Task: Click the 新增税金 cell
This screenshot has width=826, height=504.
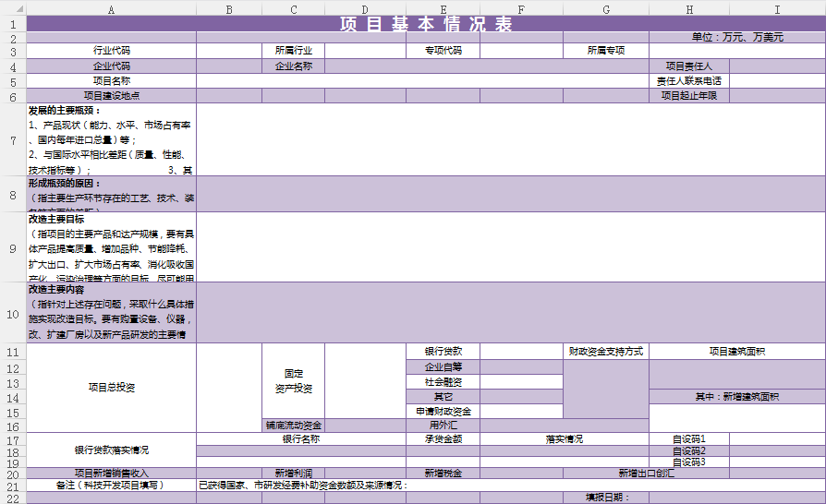Action: click(443, 474)
